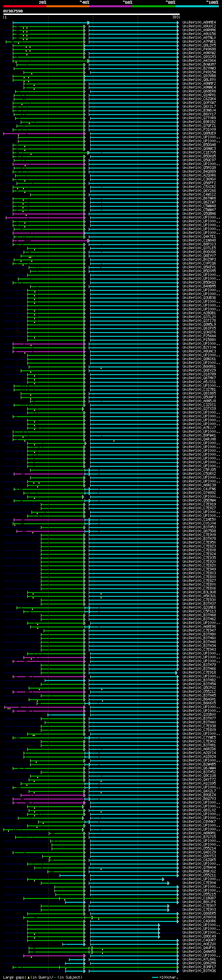Select hit label UniRef100_Q9DC49

pos(199,936)
